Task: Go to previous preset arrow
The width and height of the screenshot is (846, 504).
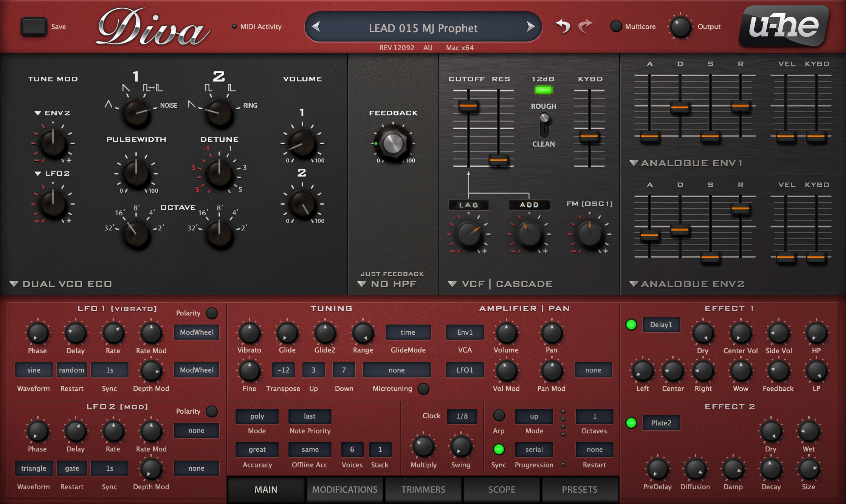Action: (316, 26)
